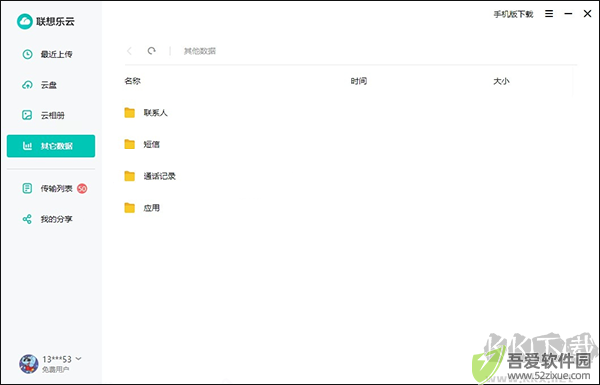This screenshot has width=600, height=385.
Task: Click the 手机版下载 link
Action: click(x=513, y=14)
